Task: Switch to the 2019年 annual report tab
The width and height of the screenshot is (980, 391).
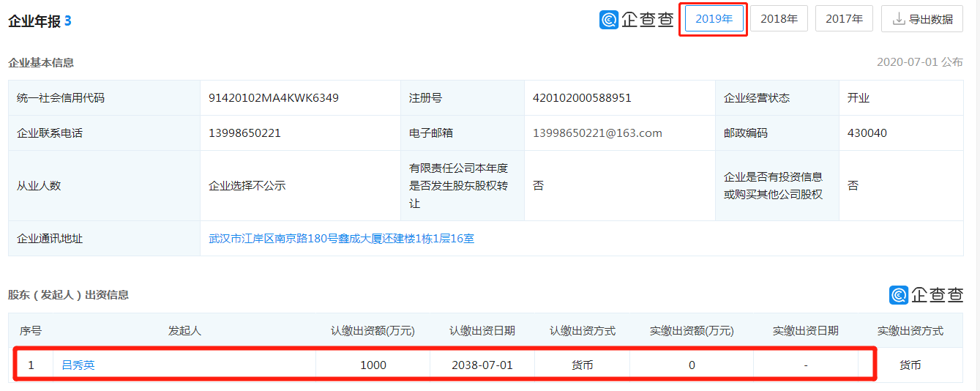Action: click(x=714, y=19)
